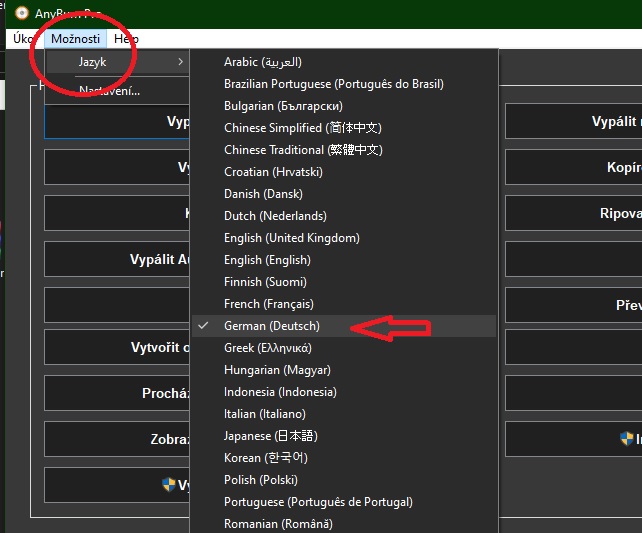The height and width of the screenshot is (533, 642).
Task: Click the shield icon on the bottom-left button
Action: [x=169, y=484]
